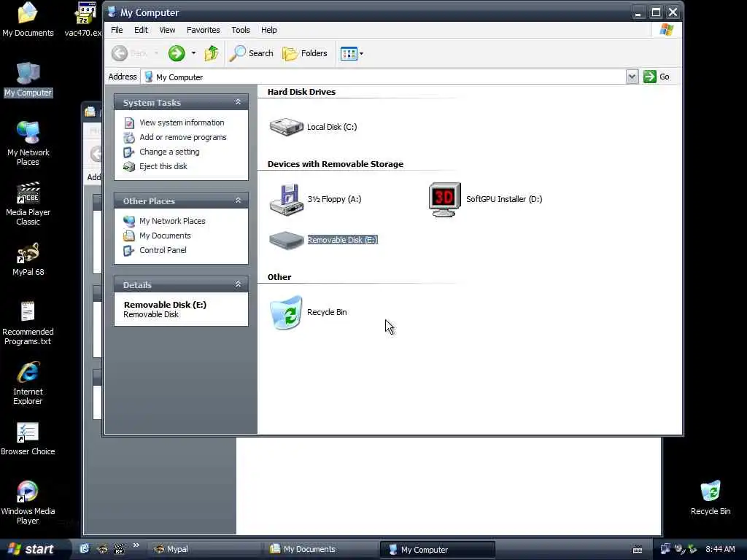The height and width of the screenshot is (560, 747).
Task: Launch Internet Explorer from Quick Launch
Action: 85,549
